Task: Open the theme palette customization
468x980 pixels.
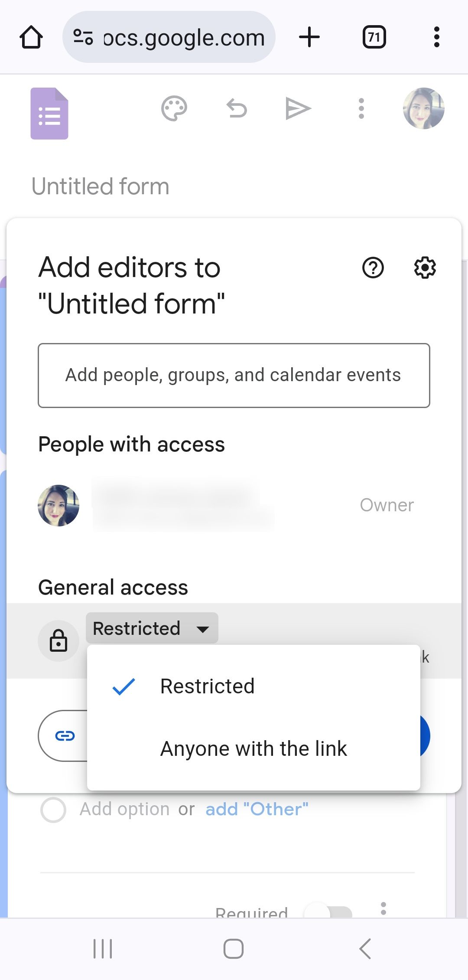Action: 174,108
